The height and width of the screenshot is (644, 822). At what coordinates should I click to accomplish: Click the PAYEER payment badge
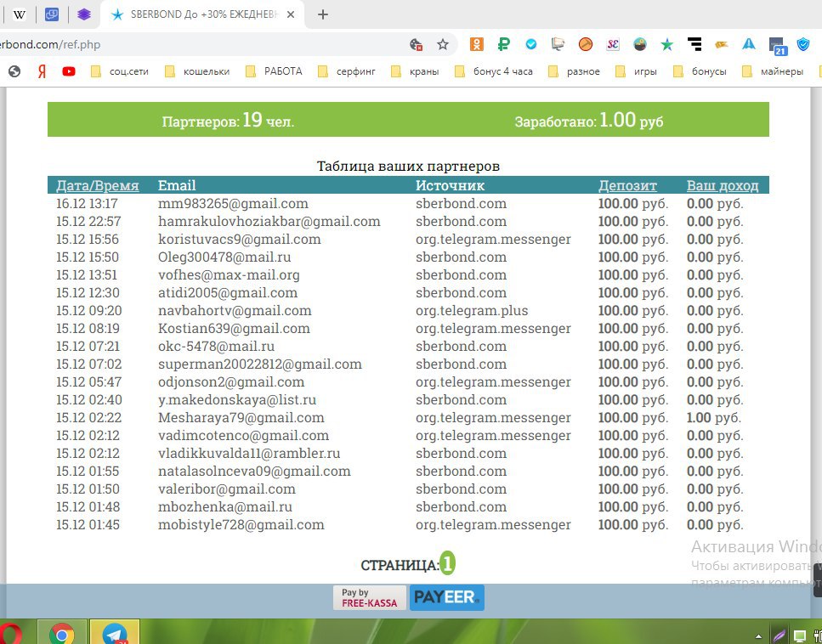[446, 598]
